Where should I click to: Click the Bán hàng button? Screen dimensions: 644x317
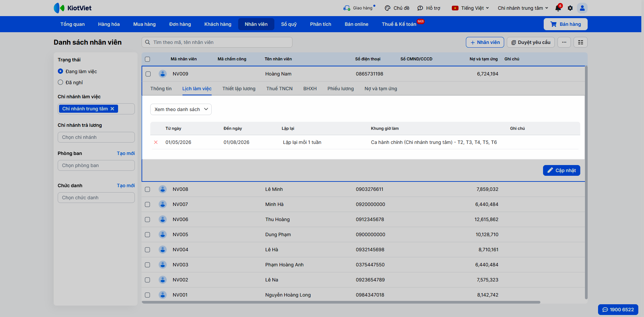[566, 24]
